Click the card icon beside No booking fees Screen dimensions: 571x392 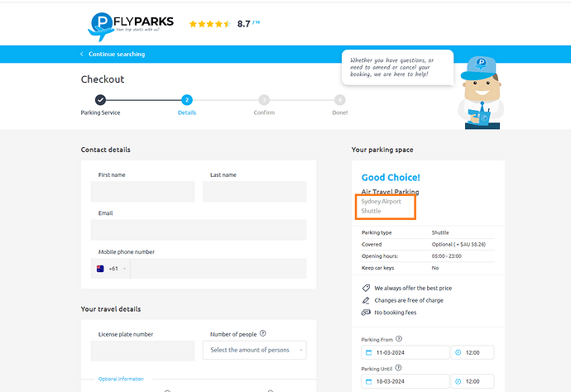[x=366, y=313]
